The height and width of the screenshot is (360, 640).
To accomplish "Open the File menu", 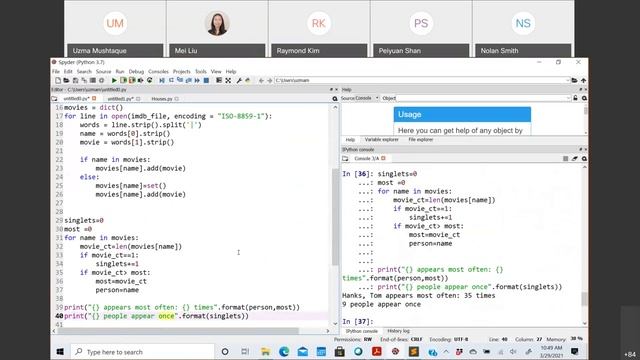I will [56, 71].
